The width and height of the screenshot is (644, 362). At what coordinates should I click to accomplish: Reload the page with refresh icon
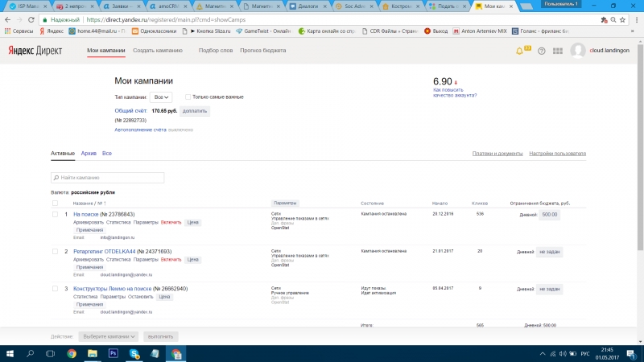[31, 19]
